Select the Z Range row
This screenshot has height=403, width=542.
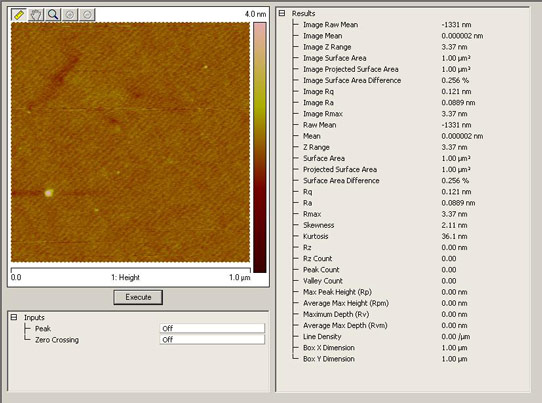coord(385,147)
